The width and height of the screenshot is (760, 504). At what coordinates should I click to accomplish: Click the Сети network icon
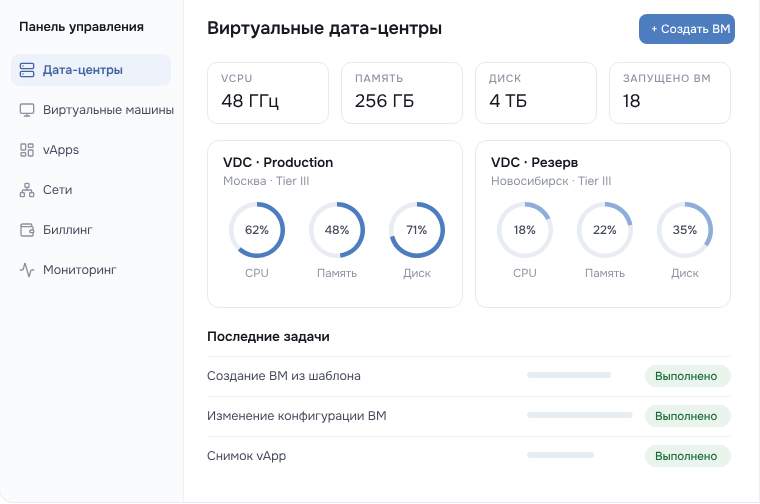(27, 190)
